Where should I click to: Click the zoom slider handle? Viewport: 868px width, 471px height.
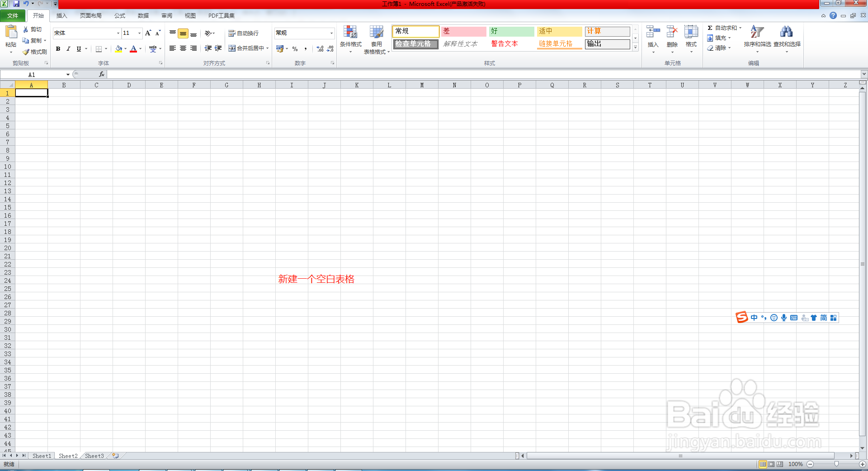point(836,464)
